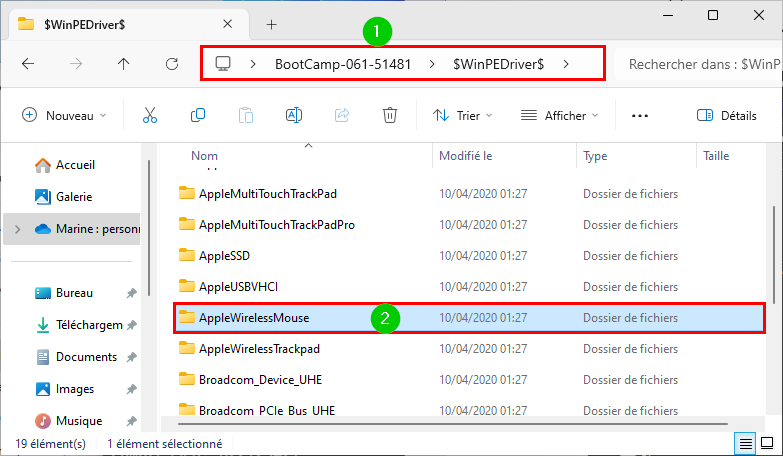Sort by the Nom column header
This screenshot has height=456, width=783.
[204, 156]
